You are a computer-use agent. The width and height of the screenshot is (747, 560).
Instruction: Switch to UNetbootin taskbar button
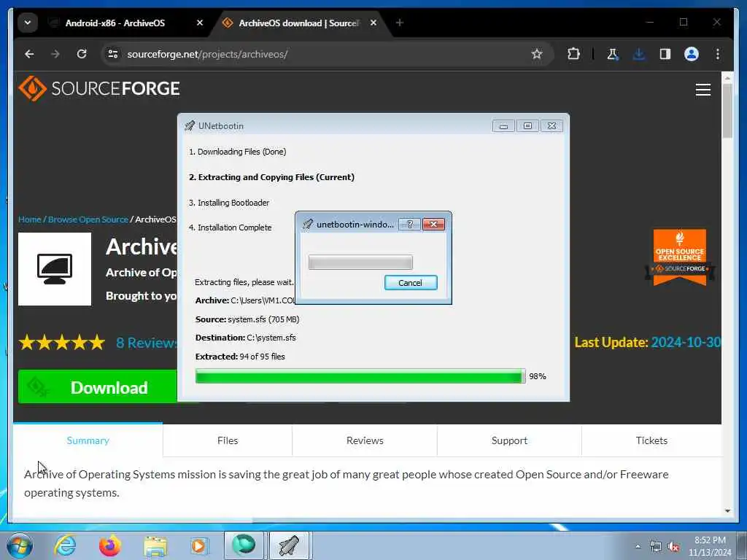coord(290,545)
